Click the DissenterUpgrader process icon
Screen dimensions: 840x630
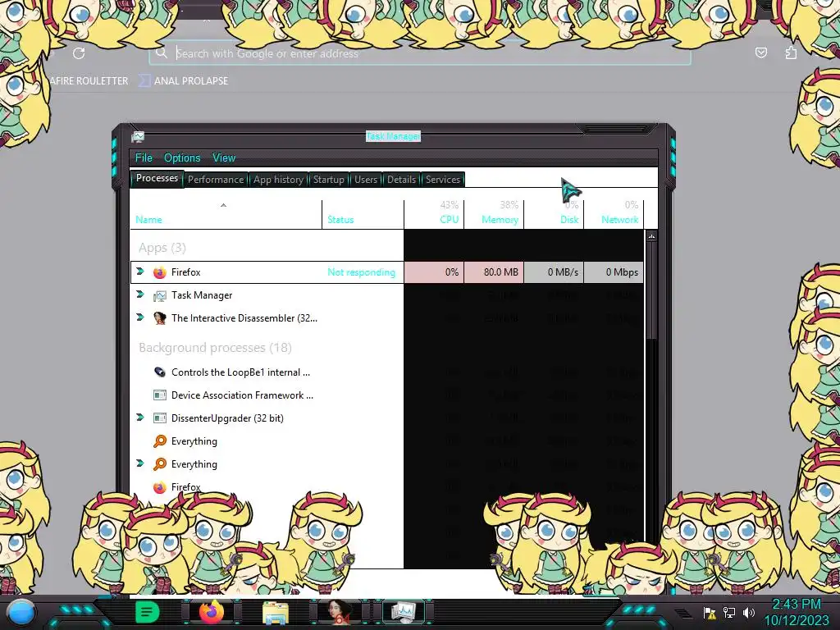click(x=160, y=418)
